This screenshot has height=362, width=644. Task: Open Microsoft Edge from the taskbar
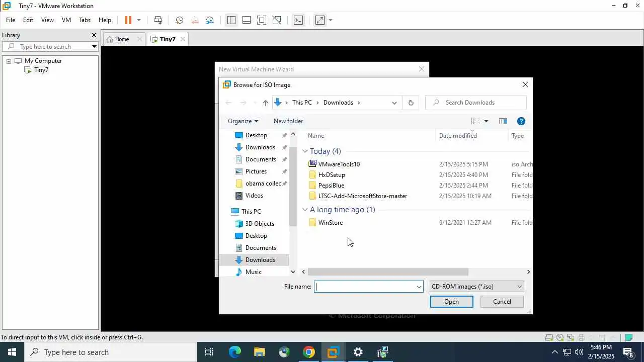[234, 352]
